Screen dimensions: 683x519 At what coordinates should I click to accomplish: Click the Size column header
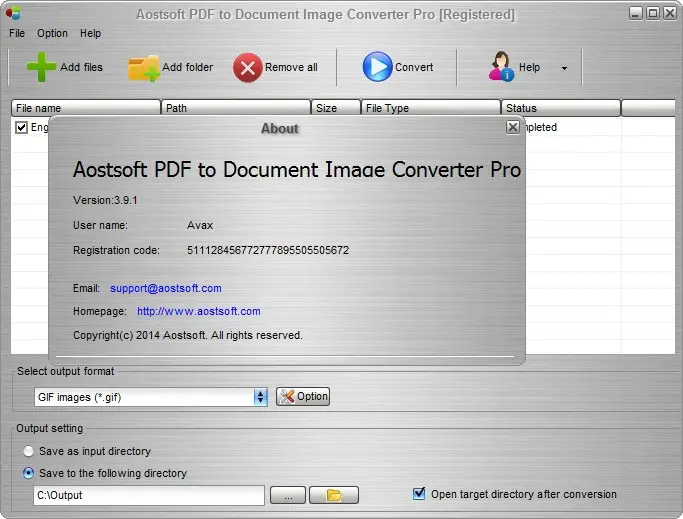click(x=336, y=108)
